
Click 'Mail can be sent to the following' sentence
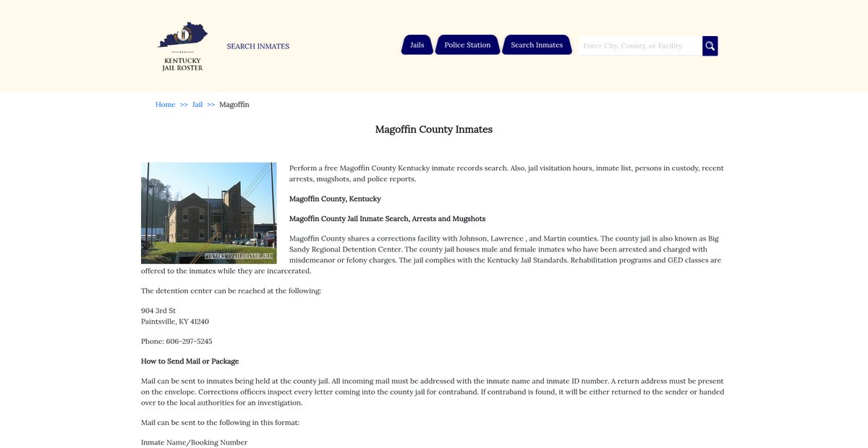220,423
